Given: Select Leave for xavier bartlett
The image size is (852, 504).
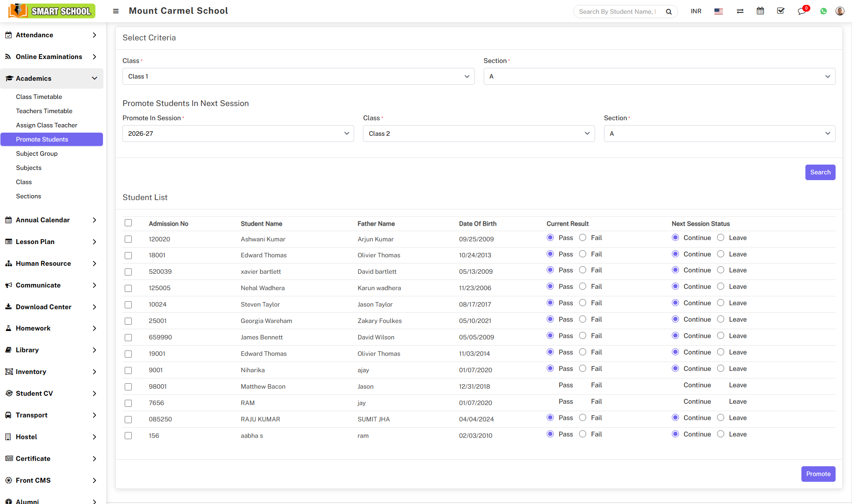Looking at the screenshot, I should click(721, 270).
